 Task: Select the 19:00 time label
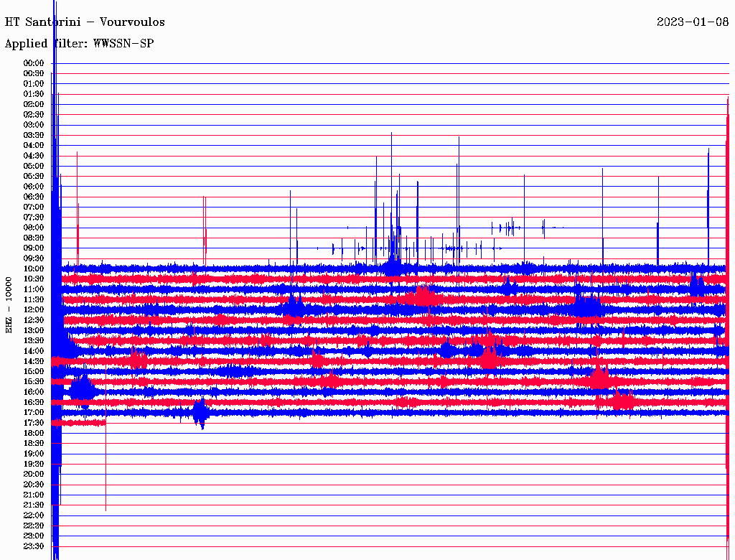pyautogui.click(x=34, y=454)
